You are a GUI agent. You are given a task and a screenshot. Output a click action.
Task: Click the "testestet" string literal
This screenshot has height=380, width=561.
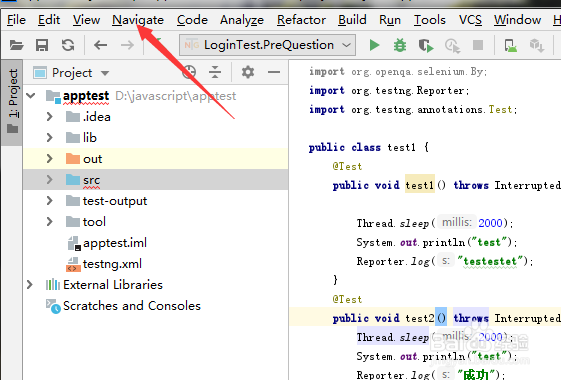(490, 262)
